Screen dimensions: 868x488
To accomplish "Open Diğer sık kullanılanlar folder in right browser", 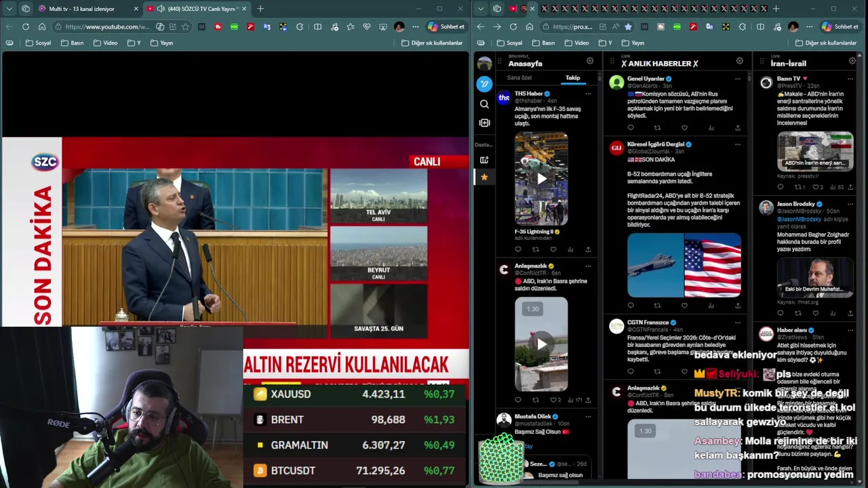I will click(x=825, y=43).
